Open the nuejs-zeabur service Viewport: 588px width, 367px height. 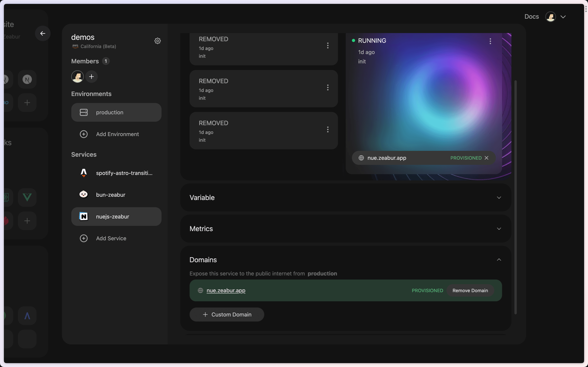(116, 217)
